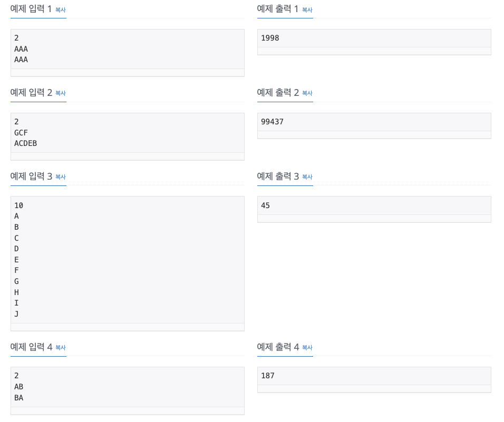This screenshot has width=504, height=422.
Task: Click the output box showing 99437
Action: coord(374,122)
